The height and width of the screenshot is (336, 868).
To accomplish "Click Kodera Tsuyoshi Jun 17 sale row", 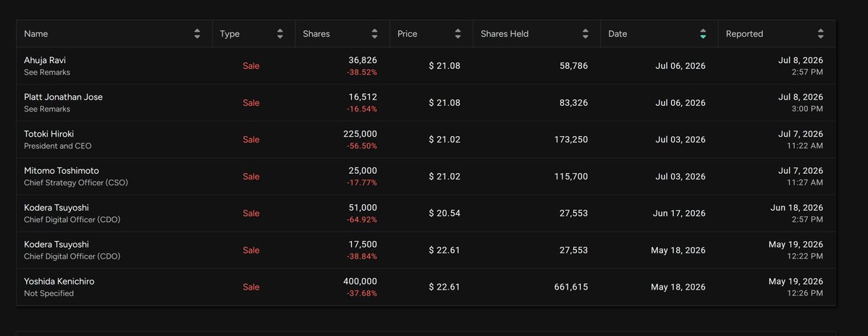I will pyautogui.click(x=426, y=213).
